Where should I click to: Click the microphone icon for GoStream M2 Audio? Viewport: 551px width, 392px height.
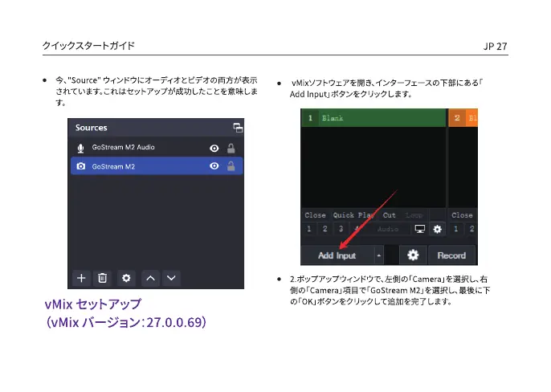80,148
